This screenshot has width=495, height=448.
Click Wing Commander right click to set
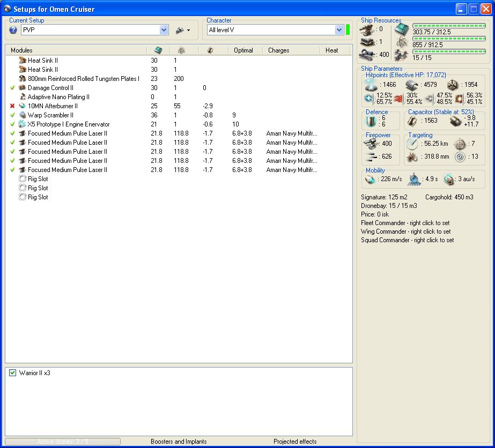(405, 232)
